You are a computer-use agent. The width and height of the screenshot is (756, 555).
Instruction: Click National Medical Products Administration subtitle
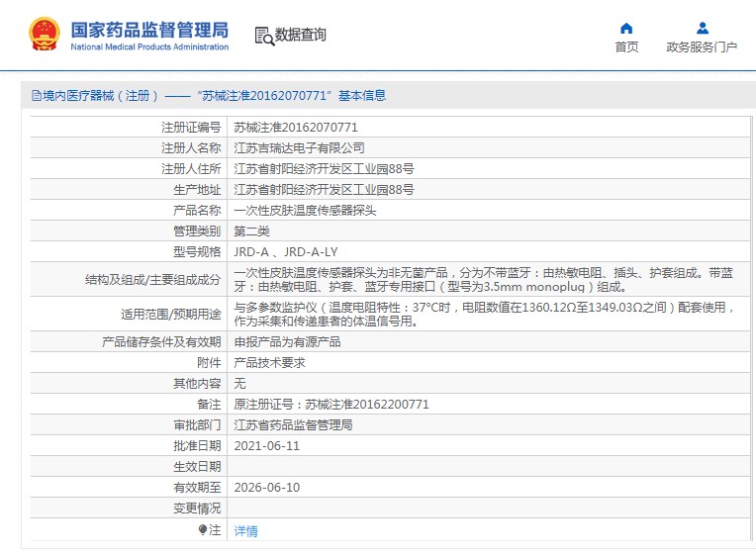[149, 46]
